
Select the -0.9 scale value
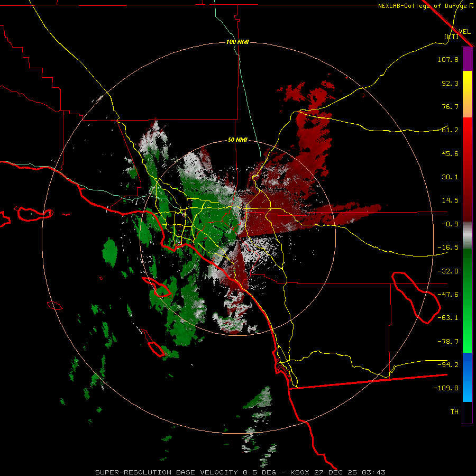[450, 224]
